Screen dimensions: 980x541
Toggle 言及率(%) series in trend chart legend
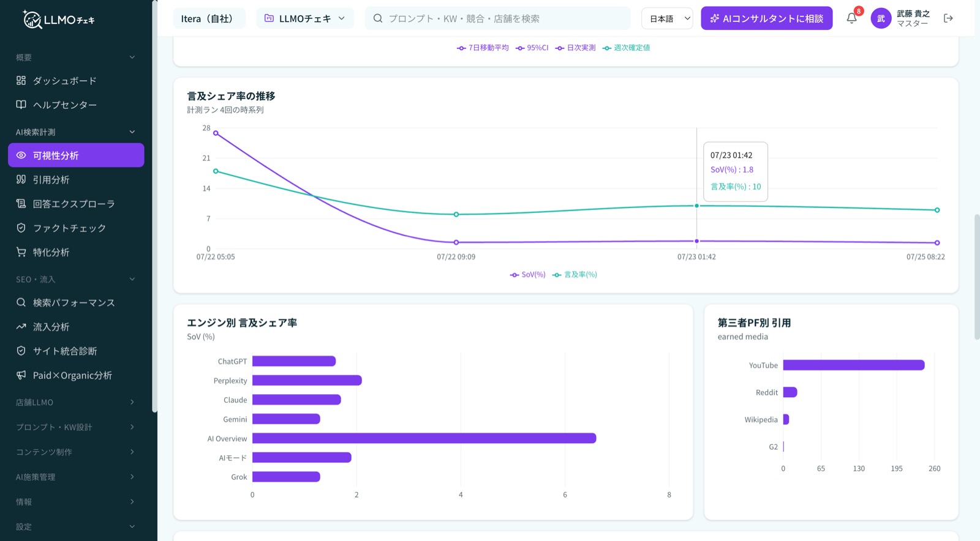pyautogui.click(x=575, y=275)
